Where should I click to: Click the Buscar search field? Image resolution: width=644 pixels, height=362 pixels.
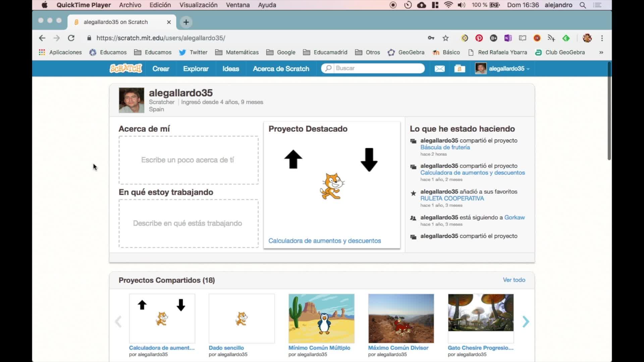[377, 68]
